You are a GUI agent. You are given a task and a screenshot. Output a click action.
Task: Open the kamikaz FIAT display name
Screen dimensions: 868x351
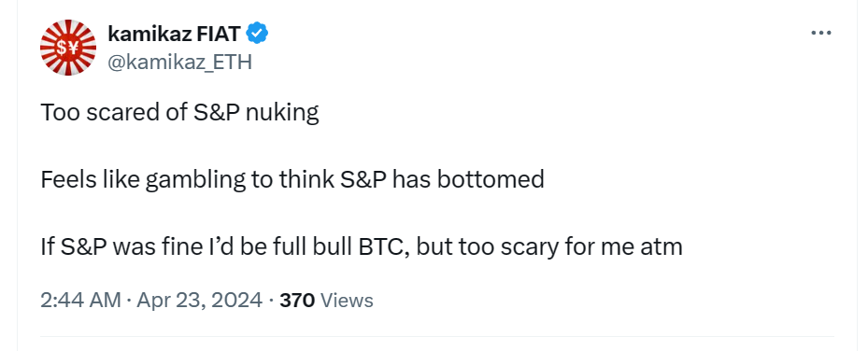(x=174, y=35)
